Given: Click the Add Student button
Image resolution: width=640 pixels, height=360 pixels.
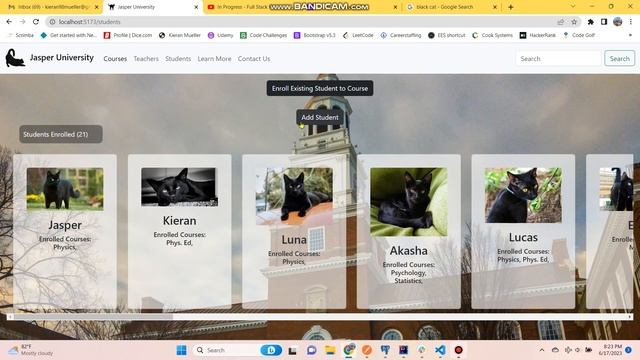Looking at the screenshot, I should coord(320,117).
